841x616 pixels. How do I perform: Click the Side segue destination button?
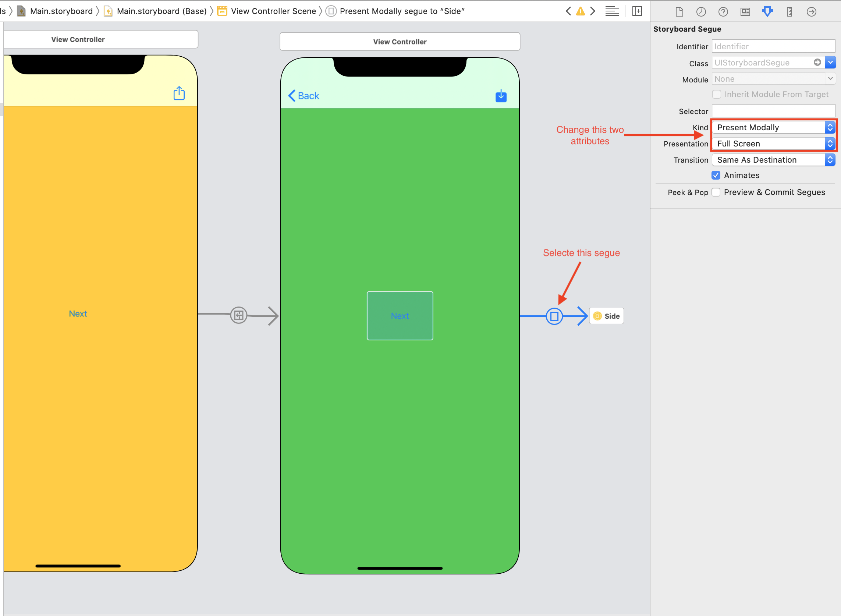click(x=607, y=315)
